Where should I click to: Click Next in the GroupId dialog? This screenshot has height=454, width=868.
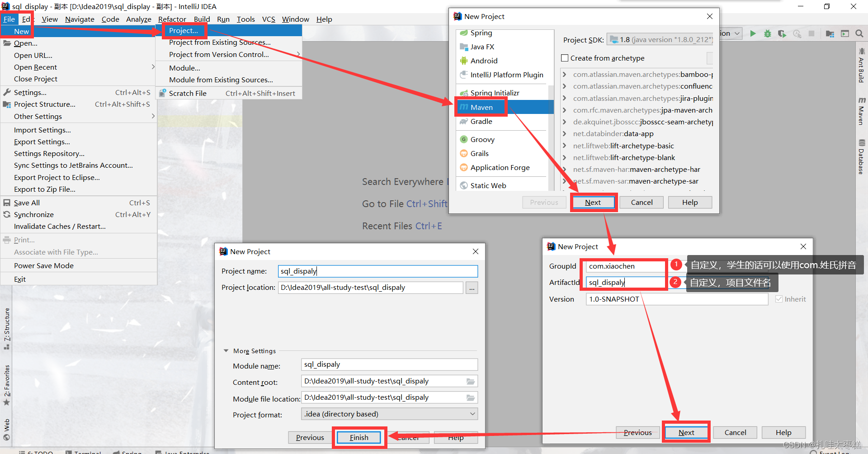click(x=686, y=432)
